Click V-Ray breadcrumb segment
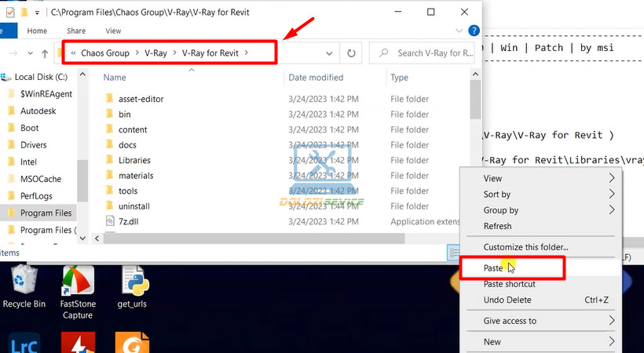The height and width of the screenshot is (353, 644). [156, 53]
